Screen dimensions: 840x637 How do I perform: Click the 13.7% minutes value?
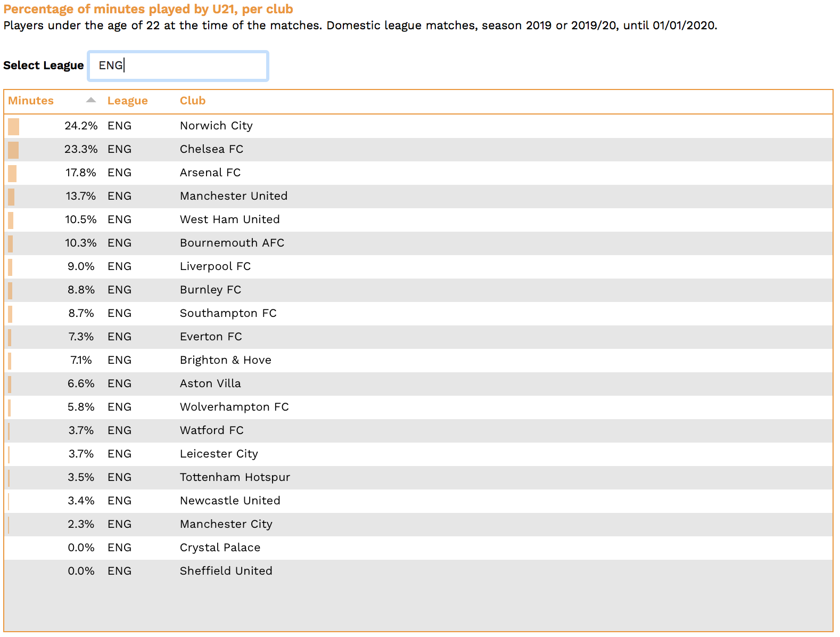[81, 196]
